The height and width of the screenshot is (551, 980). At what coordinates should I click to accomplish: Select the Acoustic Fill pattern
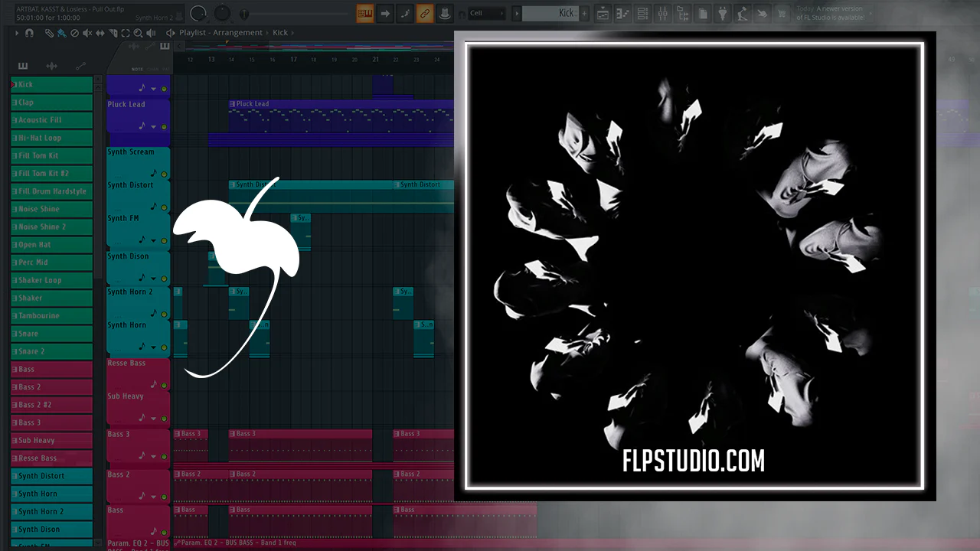tap(51, 120)
